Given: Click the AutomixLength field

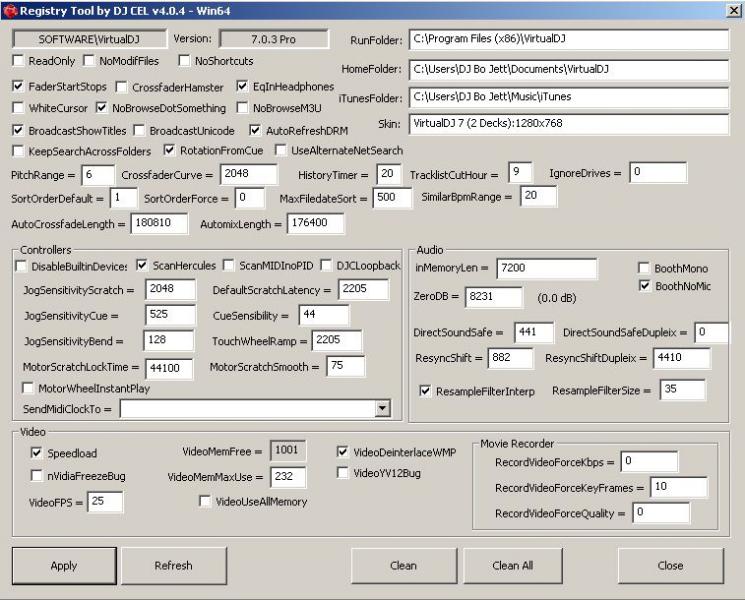Looking at the screenshot, I should [x=315, y=223].
